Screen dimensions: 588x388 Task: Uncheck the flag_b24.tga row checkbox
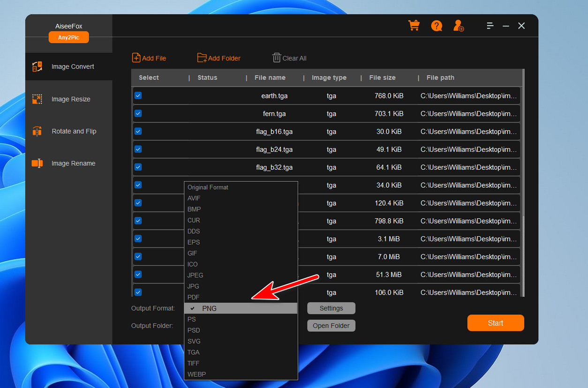coord(138,149)
